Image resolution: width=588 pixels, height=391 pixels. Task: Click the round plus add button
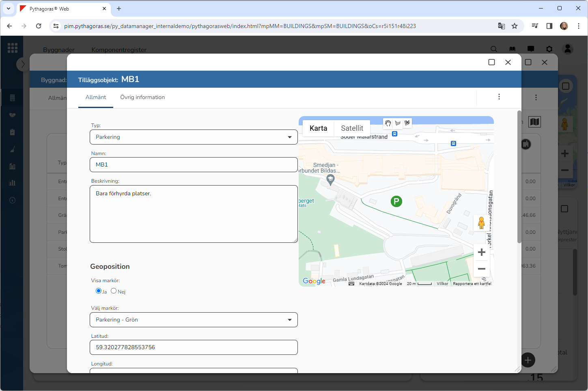click(x=528, y=360)
